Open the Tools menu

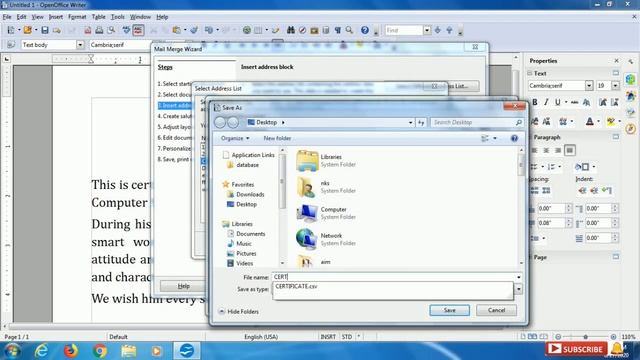coord(118,17)
